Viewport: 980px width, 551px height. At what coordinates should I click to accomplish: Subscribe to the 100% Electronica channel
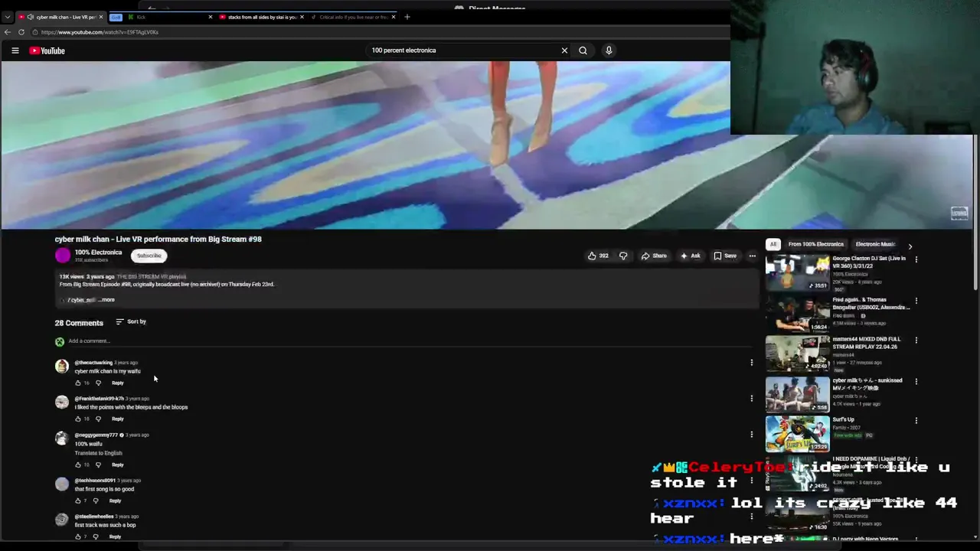149,256
